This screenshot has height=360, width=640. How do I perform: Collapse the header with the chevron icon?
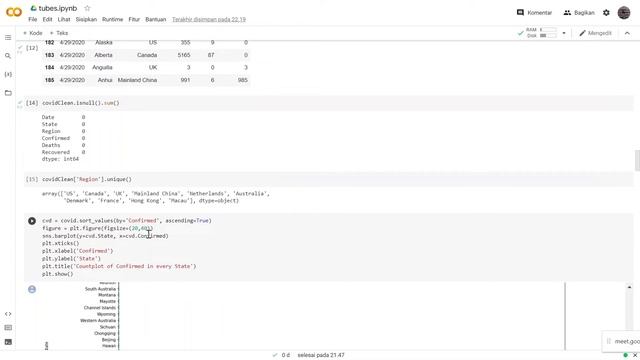627,33
